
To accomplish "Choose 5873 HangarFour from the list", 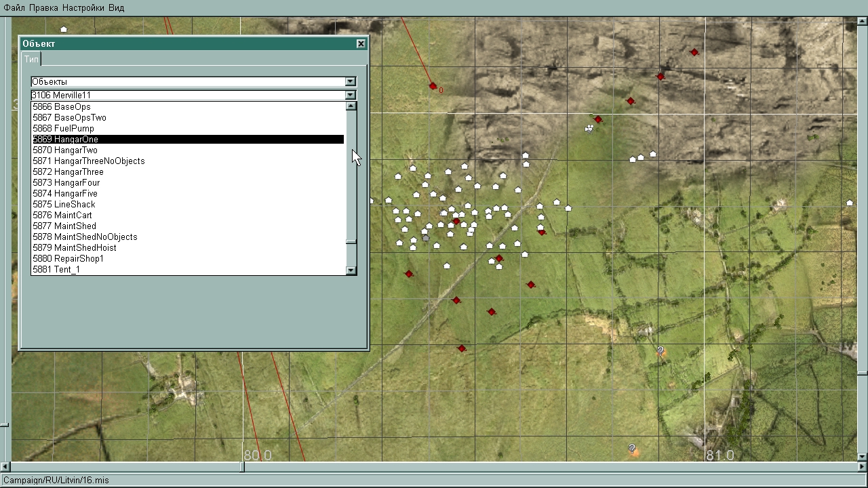I will point(189,183).
